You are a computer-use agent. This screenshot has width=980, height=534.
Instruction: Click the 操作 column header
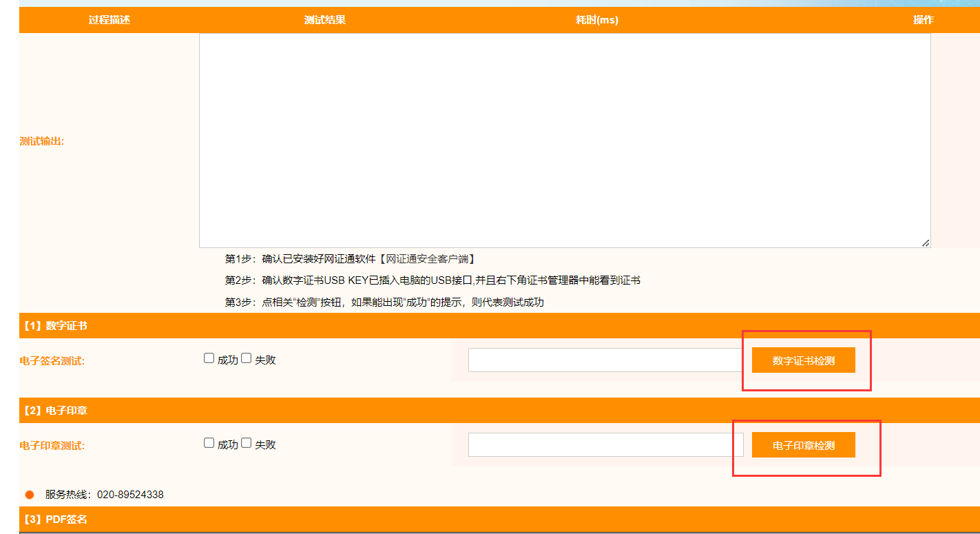[923, 20]
